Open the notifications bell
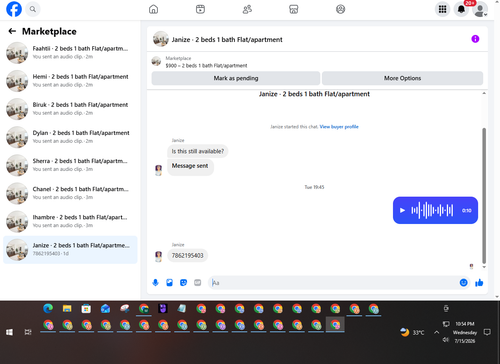500x364 pixels. point(461,9)
